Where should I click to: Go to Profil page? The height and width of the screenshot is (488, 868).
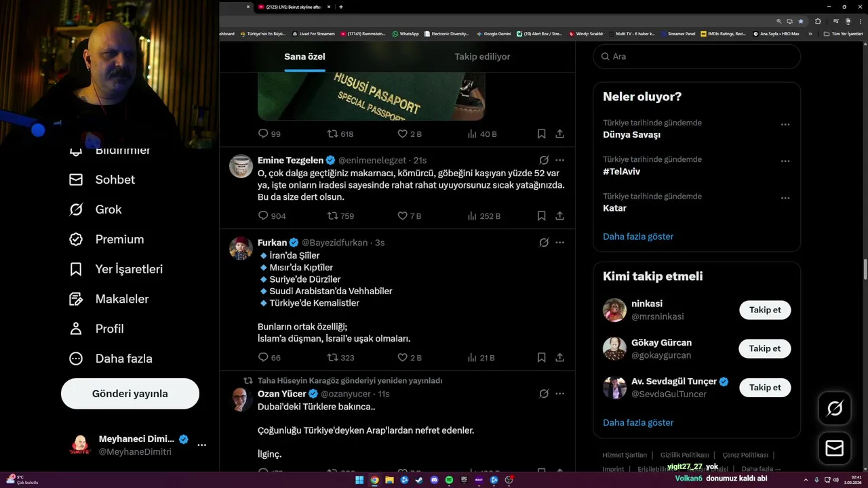[x=96, y=329]
